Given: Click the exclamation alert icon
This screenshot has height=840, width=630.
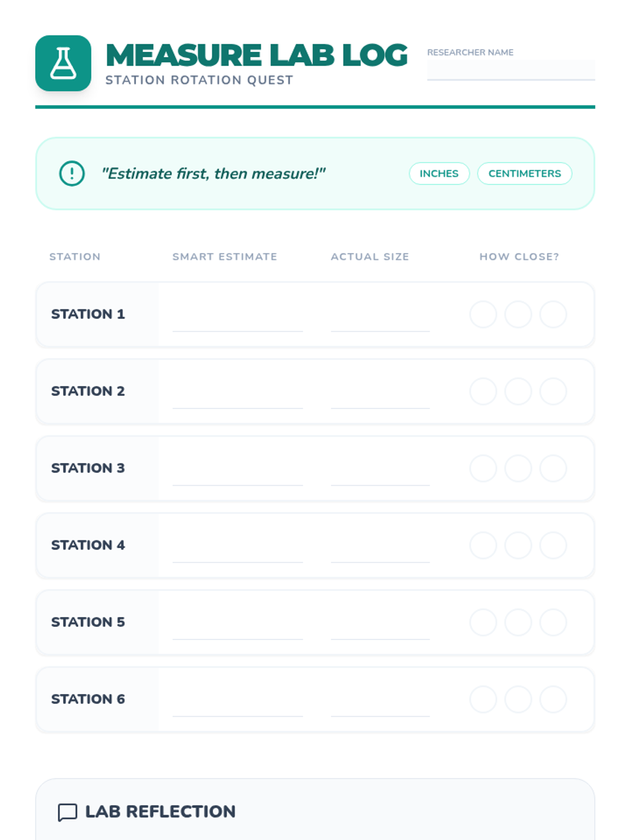Looking at the screenshot, I should click(72, 173).
